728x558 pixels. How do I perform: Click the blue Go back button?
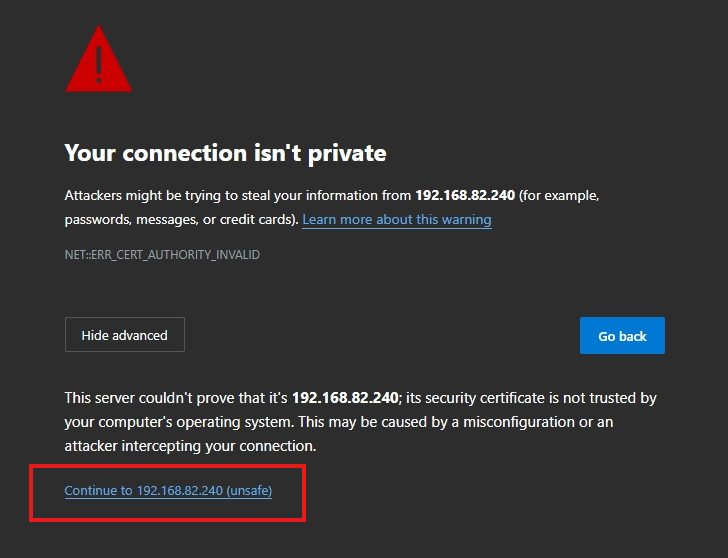(622, 336)
